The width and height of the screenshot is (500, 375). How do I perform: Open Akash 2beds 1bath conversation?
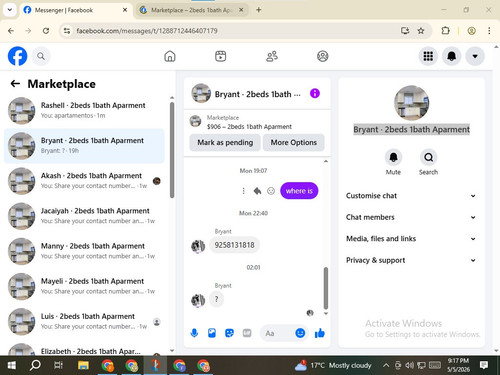[x=84, y=181]
